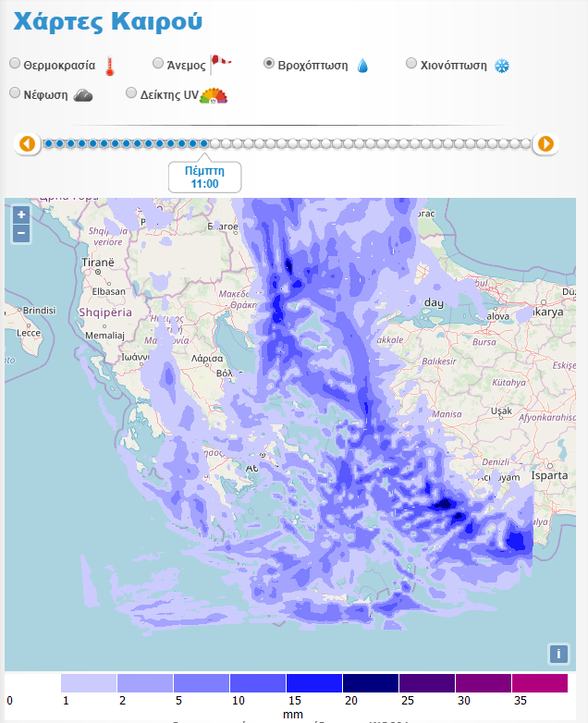Zoom out of the map
The height and width of the screenshot is (723, 588).
click(x=21, y=233)
